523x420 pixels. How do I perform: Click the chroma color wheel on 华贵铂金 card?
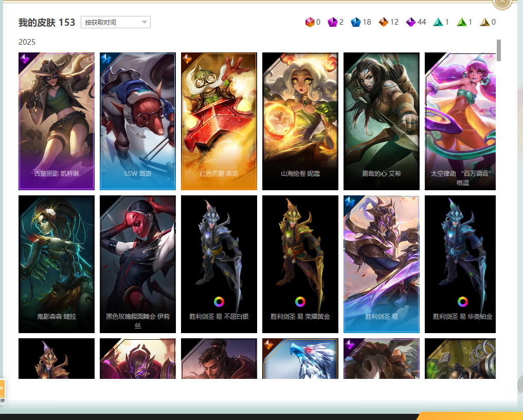(463, 302)
